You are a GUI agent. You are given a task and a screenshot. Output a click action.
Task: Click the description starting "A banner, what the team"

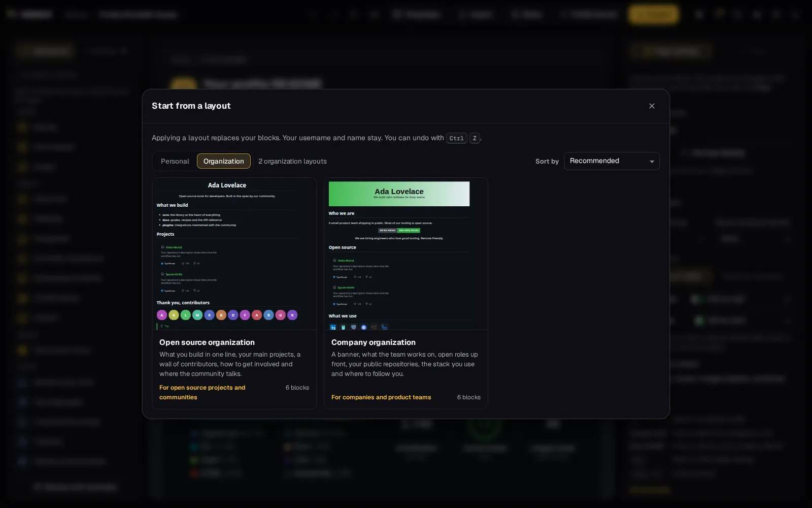[x=404, y=364]
